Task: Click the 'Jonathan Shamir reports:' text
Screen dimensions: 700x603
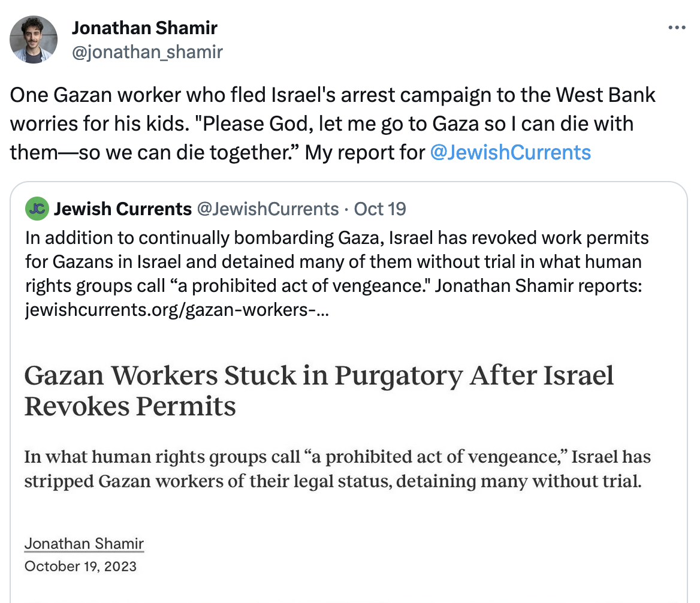Action: tap(538, 286)
